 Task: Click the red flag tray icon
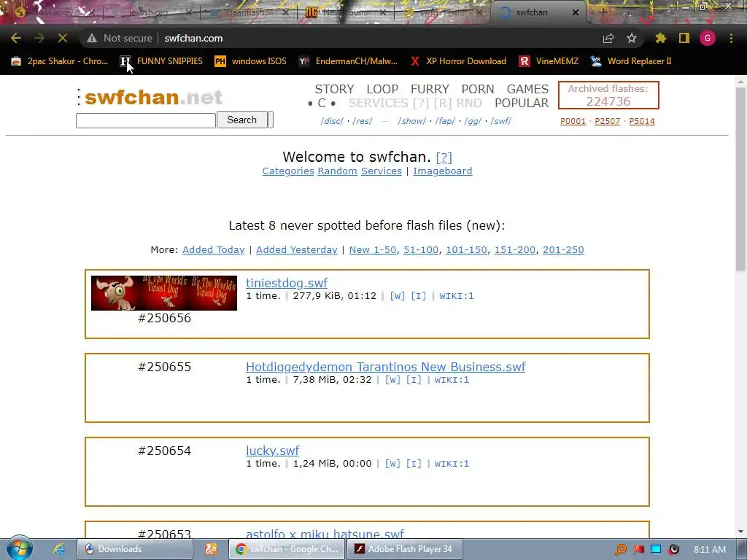(639, 550)
